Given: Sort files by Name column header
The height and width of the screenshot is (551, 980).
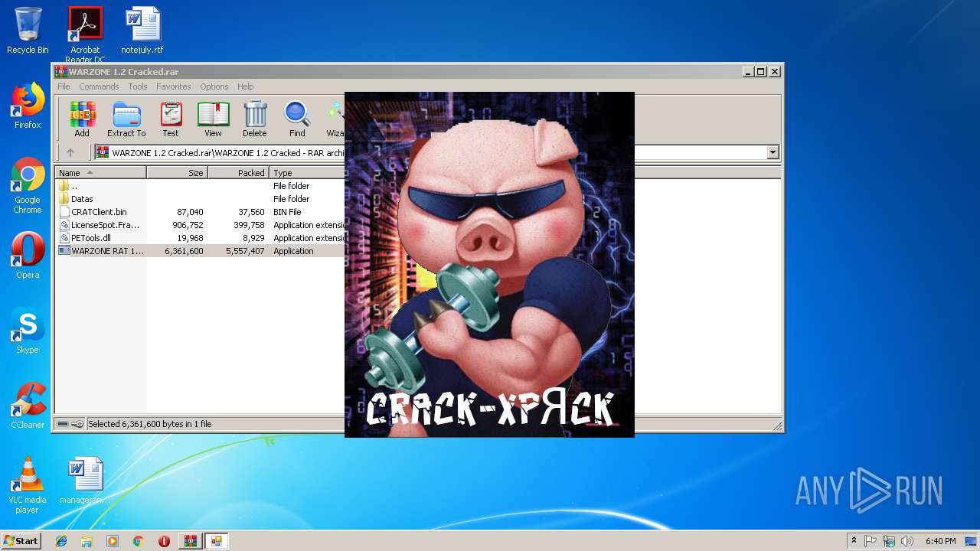Looking at the screenshot, I should pos(100,173).
